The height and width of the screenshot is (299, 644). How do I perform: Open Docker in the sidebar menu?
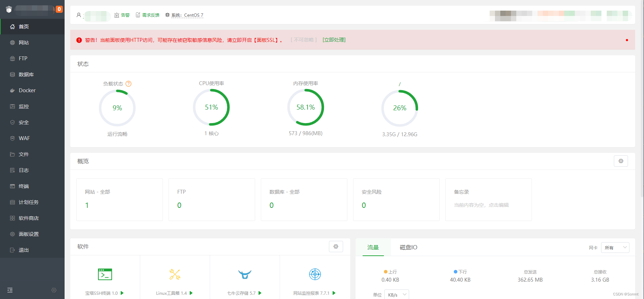pyautogui.click(x=27, y=90)
